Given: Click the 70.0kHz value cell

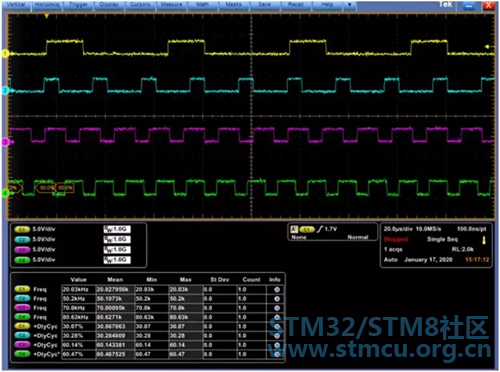Looking at the screenshot, I should tap(79, 308).
